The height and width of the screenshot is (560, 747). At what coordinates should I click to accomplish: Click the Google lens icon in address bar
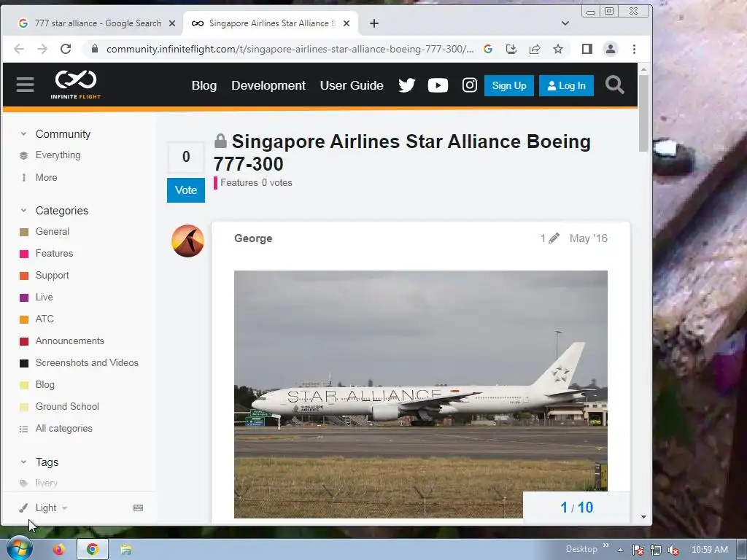487,49
